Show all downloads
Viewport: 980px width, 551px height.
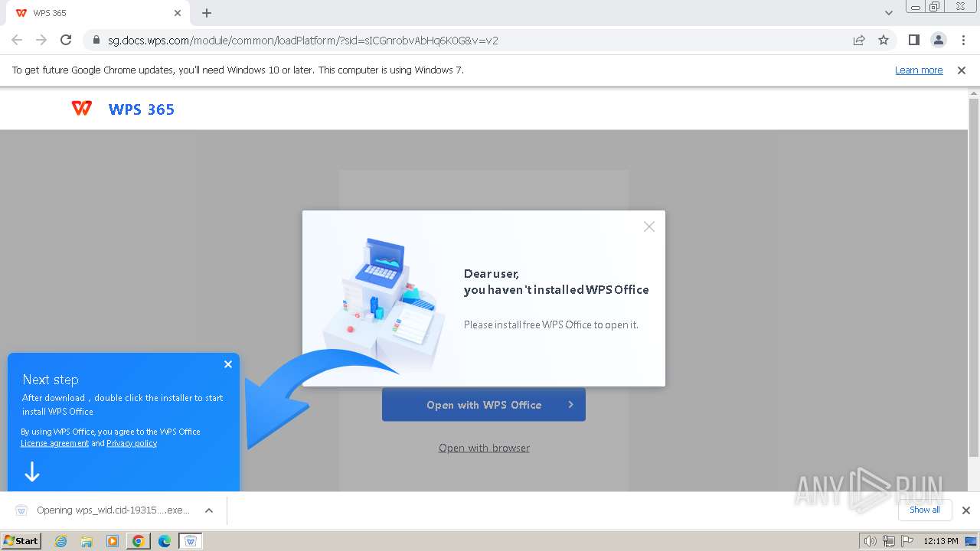click(925, 510)
